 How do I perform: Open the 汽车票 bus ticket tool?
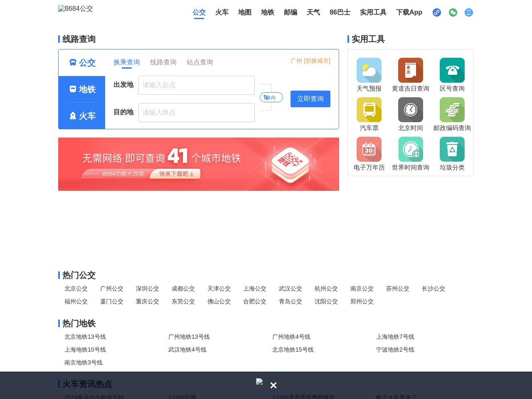pos(369,114)
